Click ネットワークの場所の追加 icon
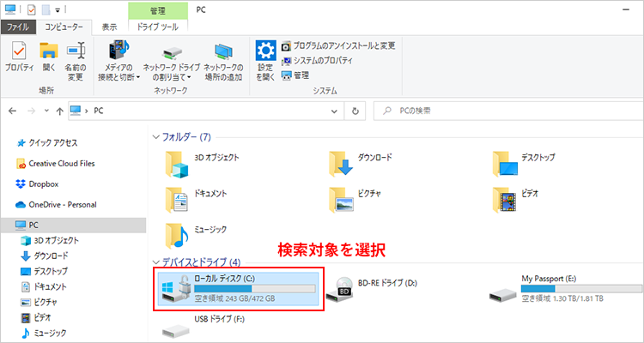Image resolution: width=644 pixels, height=343 pixels. coord(224,58)
